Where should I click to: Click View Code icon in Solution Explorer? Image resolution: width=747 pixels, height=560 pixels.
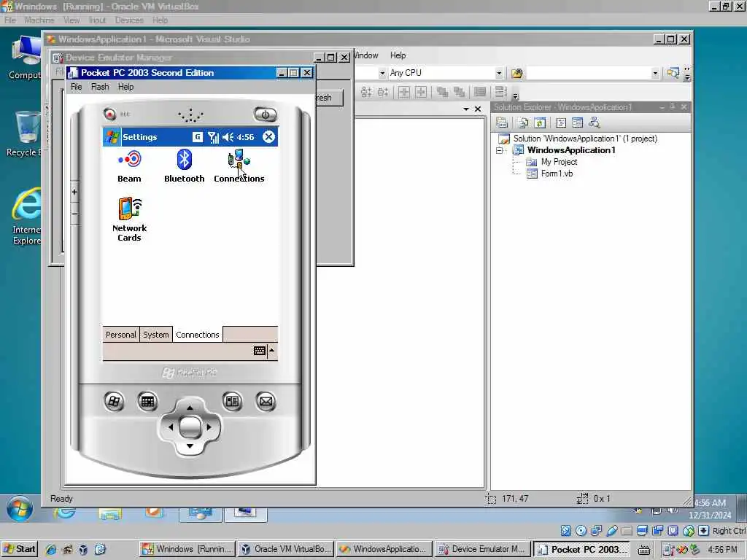pos(561,122)
